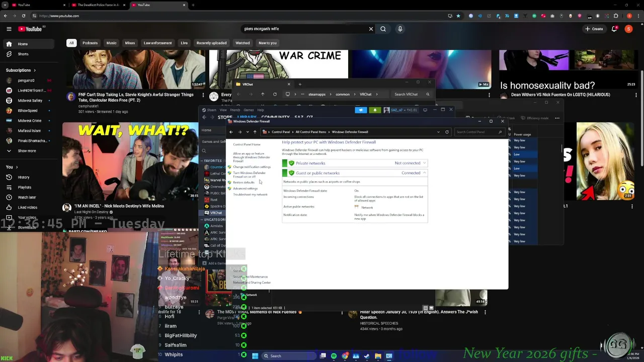The width and height of the screenshot is (644, 362).
Task: Expand the Private networks section
Action: point(425,163)
